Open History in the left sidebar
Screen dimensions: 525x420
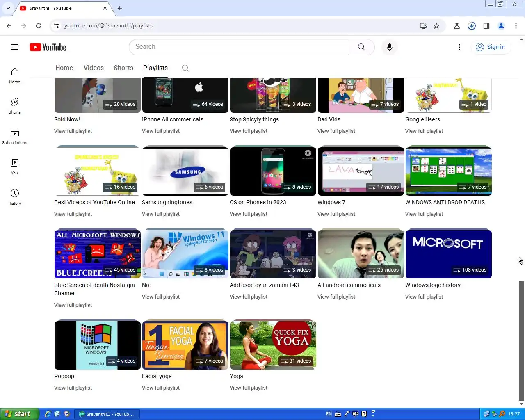click(15, 197)
